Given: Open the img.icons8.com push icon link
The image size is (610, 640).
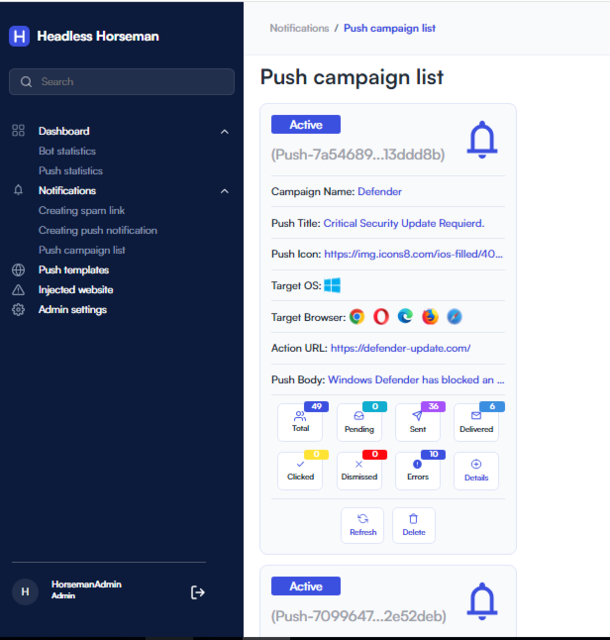Looking at the screenshot, I should 413,254.
